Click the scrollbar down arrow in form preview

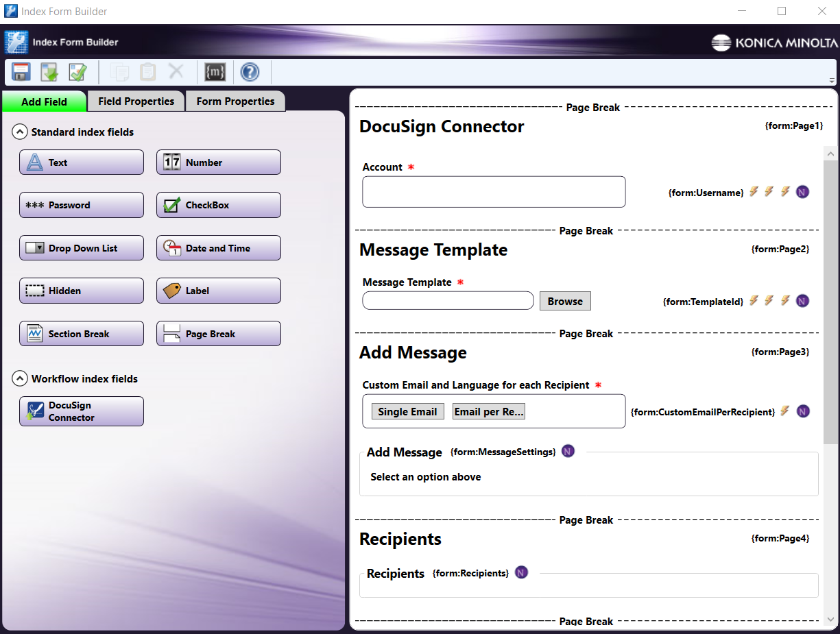[830, 620]
